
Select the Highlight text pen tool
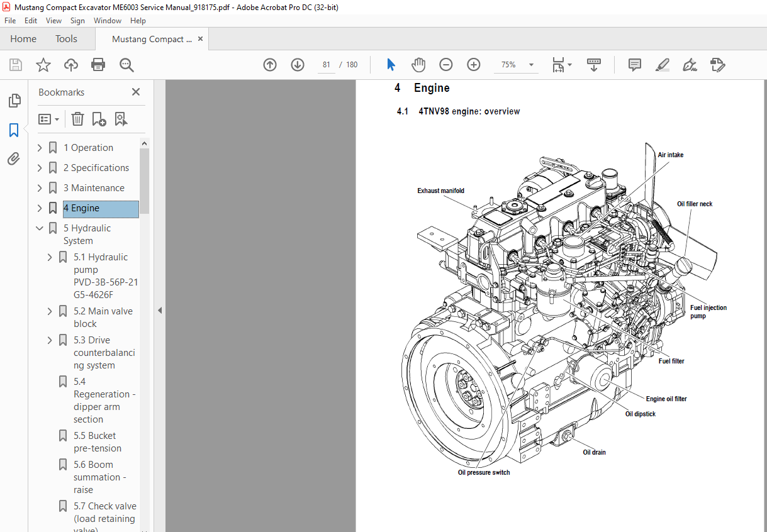point(662,65)
